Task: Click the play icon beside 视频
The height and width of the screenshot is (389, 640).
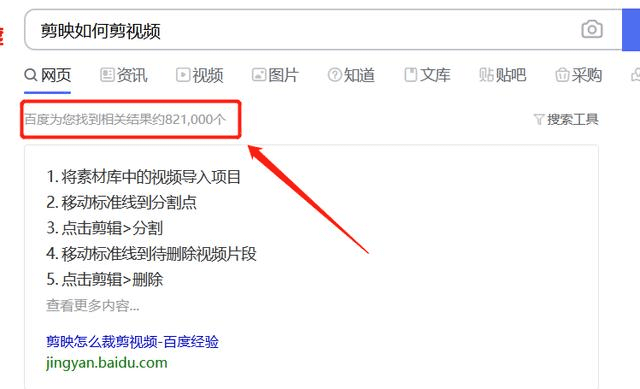Action: click(183, 75)
